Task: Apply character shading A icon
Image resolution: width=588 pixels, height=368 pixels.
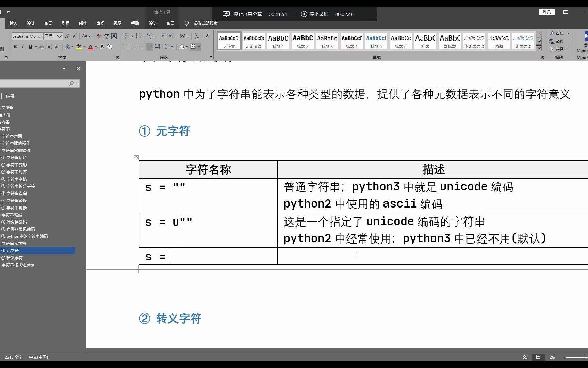Action: 102,47
